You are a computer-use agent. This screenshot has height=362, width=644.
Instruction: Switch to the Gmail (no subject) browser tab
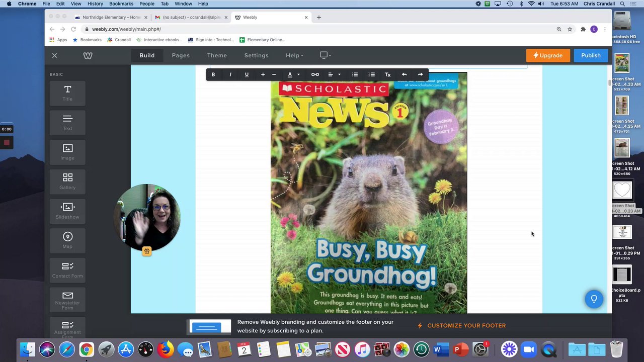pyautogui.click(x=191, y=17)
